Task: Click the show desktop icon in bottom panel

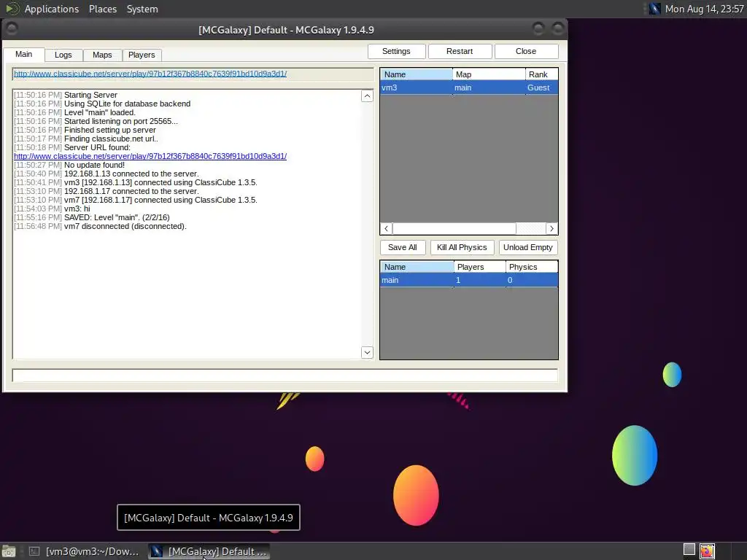Action: (9, 551)
